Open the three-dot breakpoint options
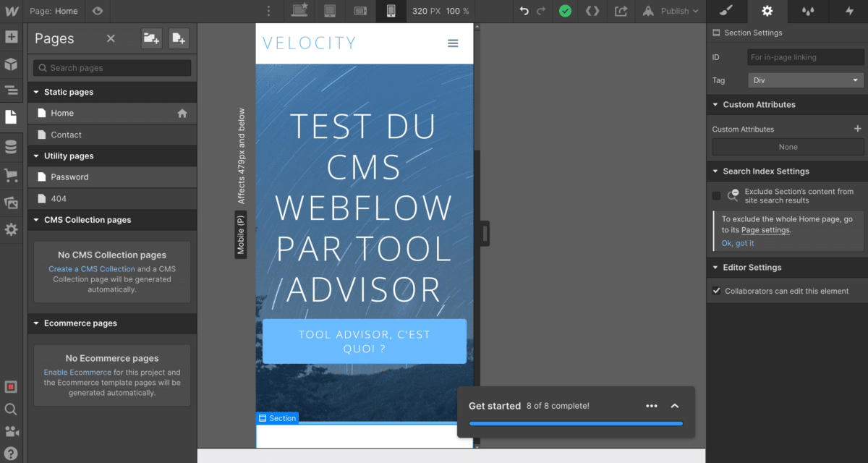The image size is (868, 463). [269, 11]
